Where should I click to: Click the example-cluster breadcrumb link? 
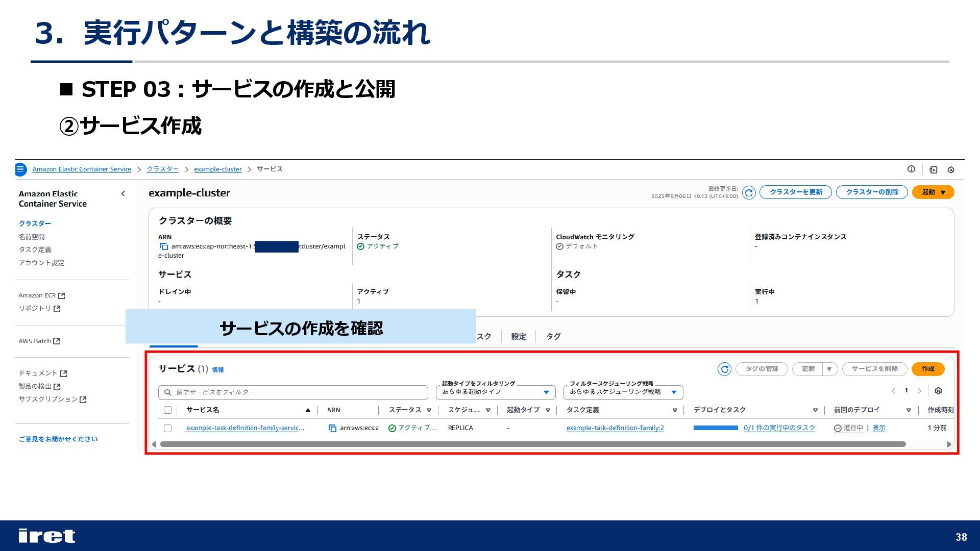218,169
